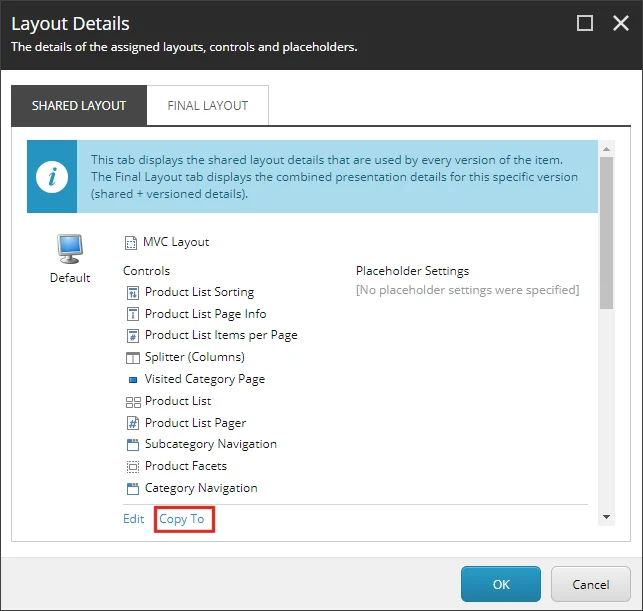643x611 pixels.
Task: Click the 'MVC Layout' text
Action: pos(176,242)
